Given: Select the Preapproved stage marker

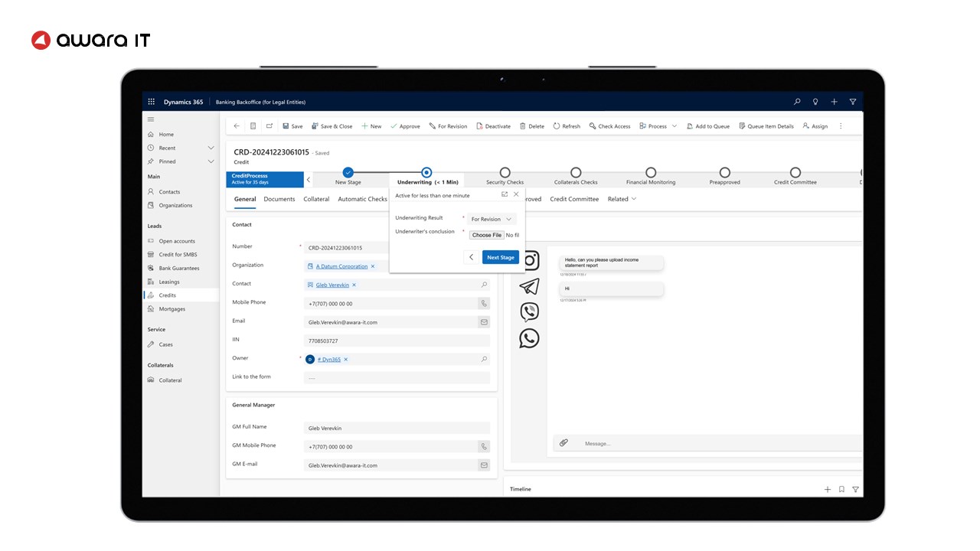Looking at the screenshot, I should point(724,173).
